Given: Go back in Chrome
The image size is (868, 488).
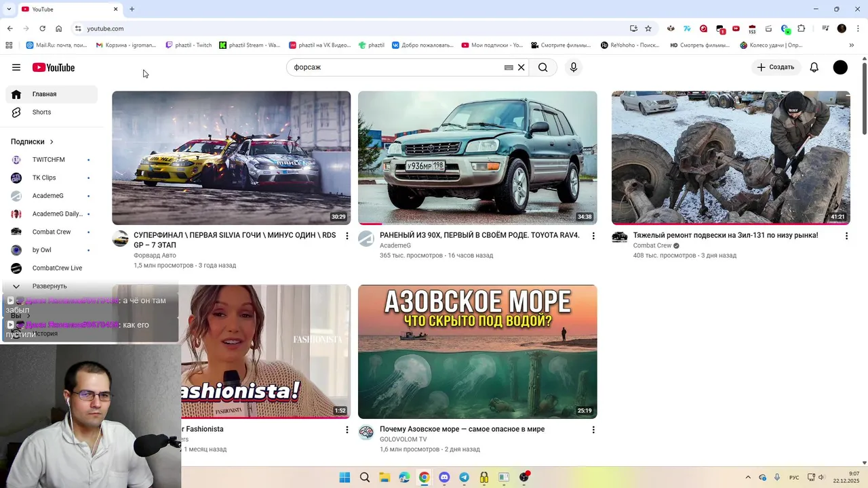Looking at the screenshot, I should 9,28.
